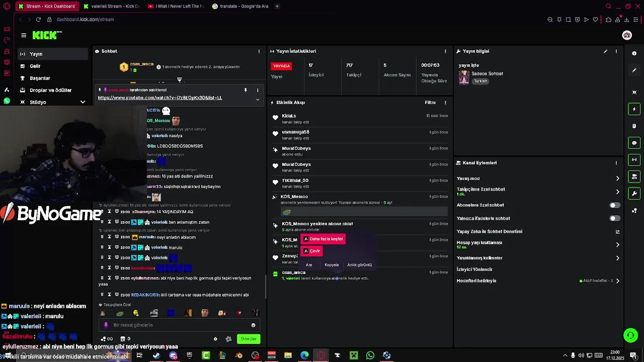The height and width of the screenshot is (362, 644).
Task: Expand the Stüdyo sidebar section
Action: 83,102
